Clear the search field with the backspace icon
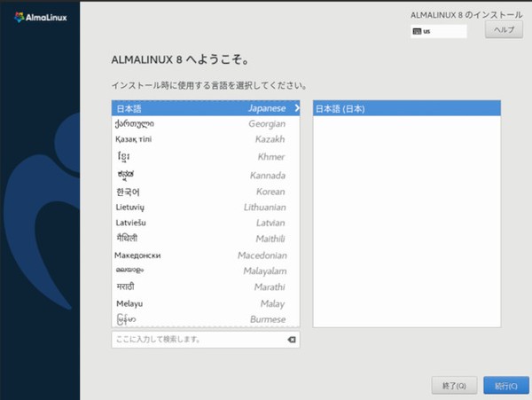The height and width of the screenshot is (400, 532). 292,340
